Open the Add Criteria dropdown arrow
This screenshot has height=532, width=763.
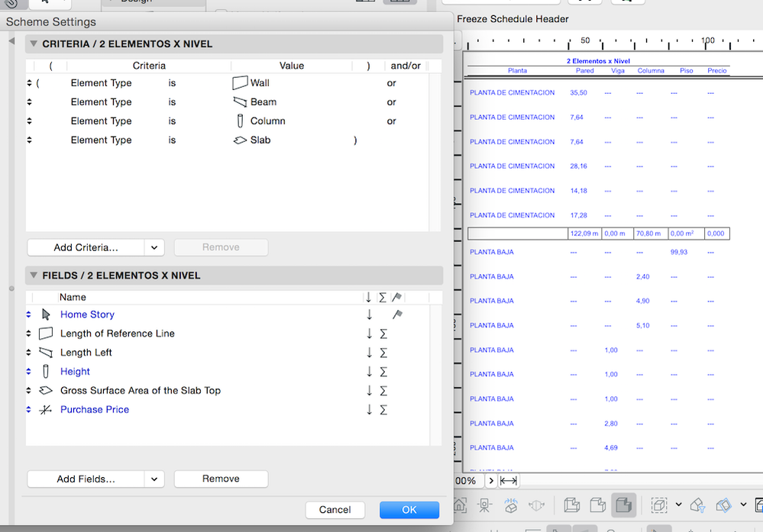(154, 247)
